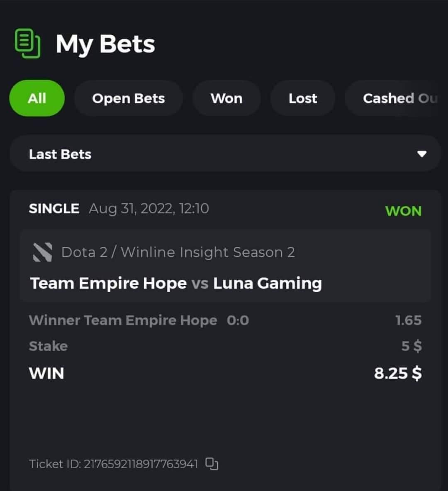Show only Won bets
Viewport: 448px width, 491px height.
coord(226,98)
